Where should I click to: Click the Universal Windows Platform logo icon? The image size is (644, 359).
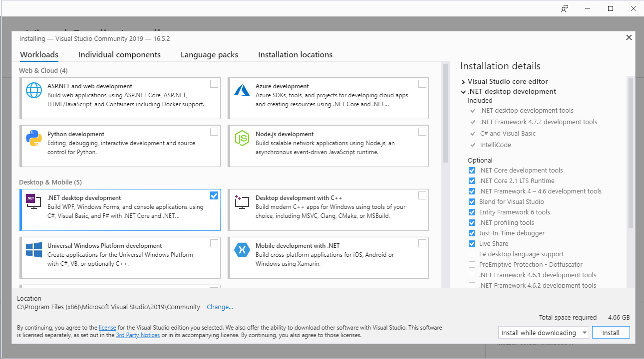tap(34, 250)
